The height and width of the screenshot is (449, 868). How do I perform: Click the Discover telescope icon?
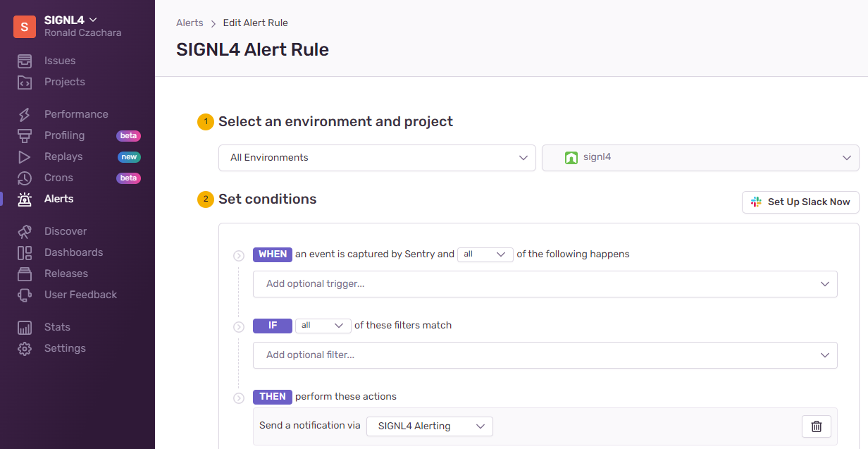[25, 231]
